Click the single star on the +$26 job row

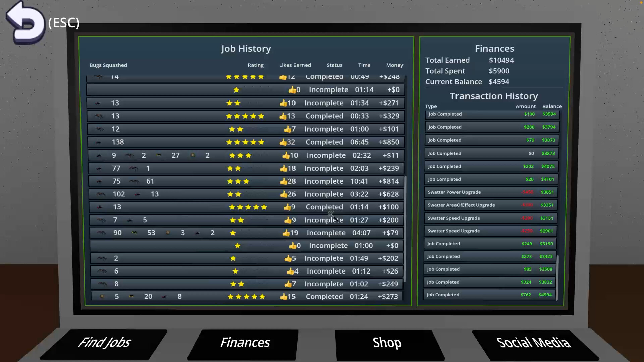pos(235,271)
